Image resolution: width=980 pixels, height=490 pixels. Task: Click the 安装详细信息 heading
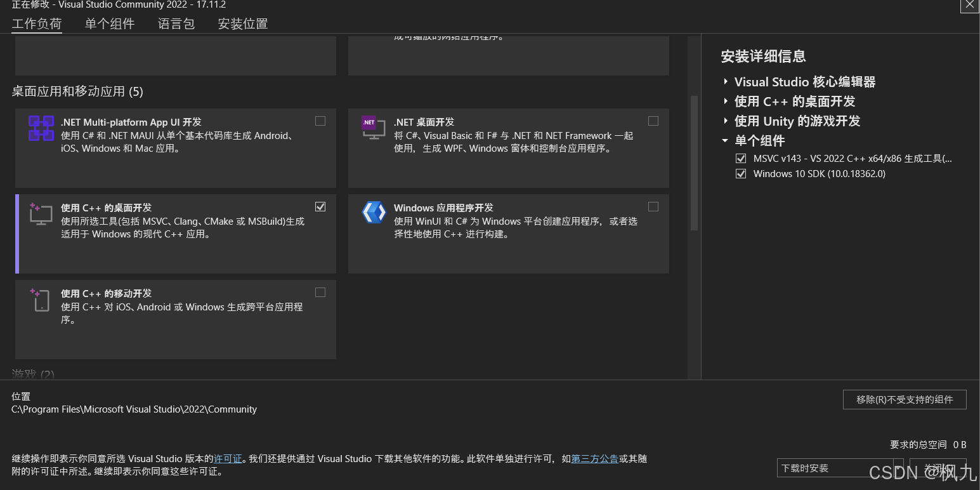(763, 56)
